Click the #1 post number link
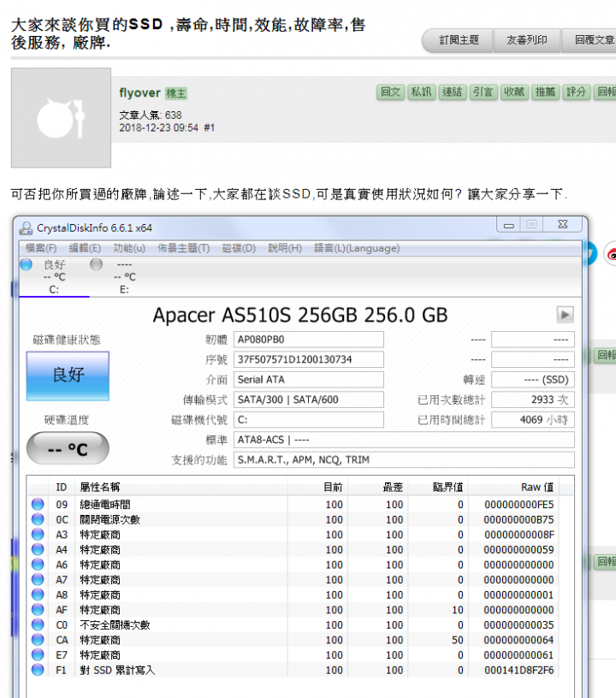This screenshot has width=616, height=698. (x=210, y=127)
